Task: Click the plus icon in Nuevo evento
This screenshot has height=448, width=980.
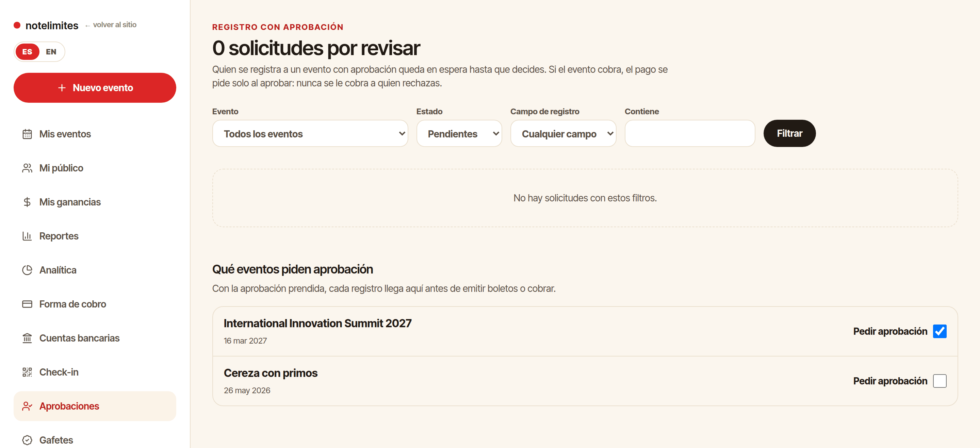Action: 62,88
